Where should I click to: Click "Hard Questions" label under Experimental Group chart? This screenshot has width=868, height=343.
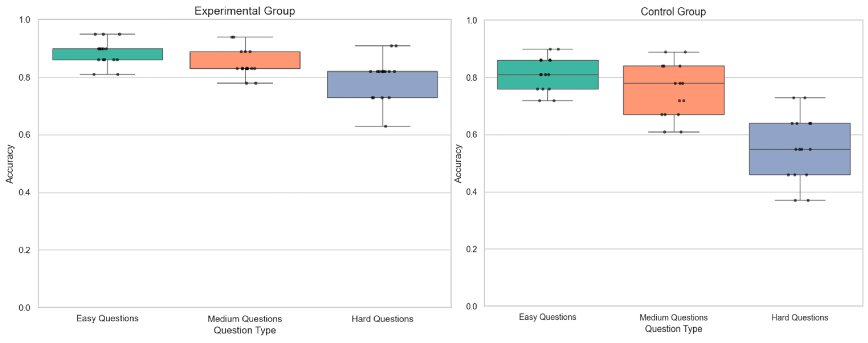coord(383,319)
